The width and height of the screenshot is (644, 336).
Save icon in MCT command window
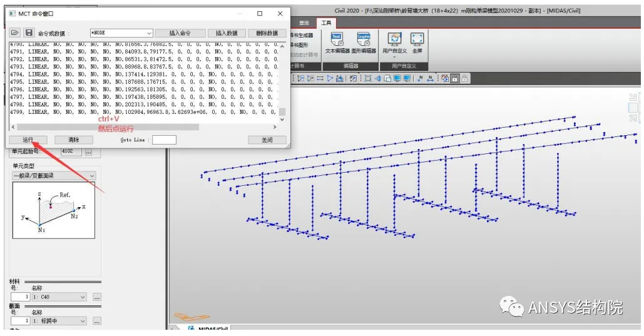point(28,33)
